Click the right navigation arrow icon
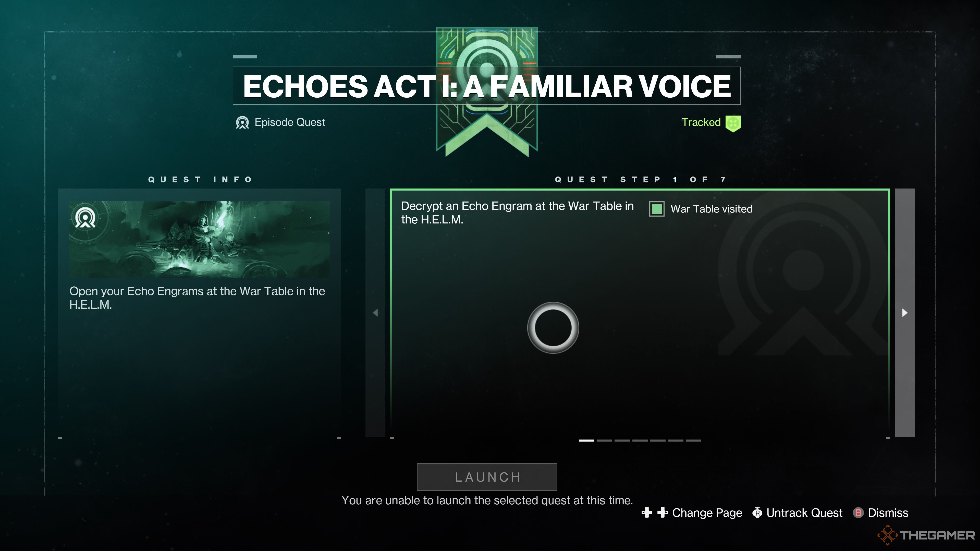 point(905,312)
